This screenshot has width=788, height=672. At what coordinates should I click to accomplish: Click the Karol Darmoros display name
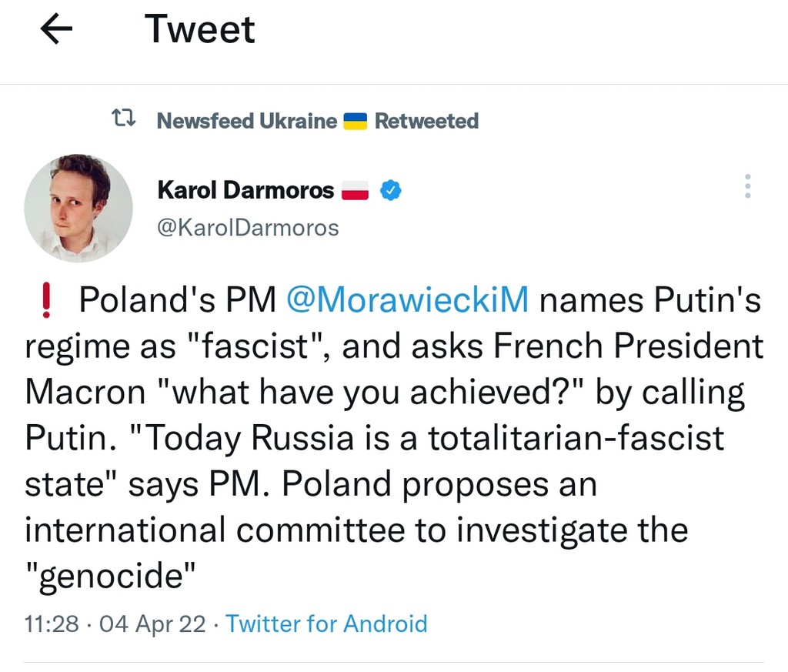pyautogui.click(x=245, y=189)
